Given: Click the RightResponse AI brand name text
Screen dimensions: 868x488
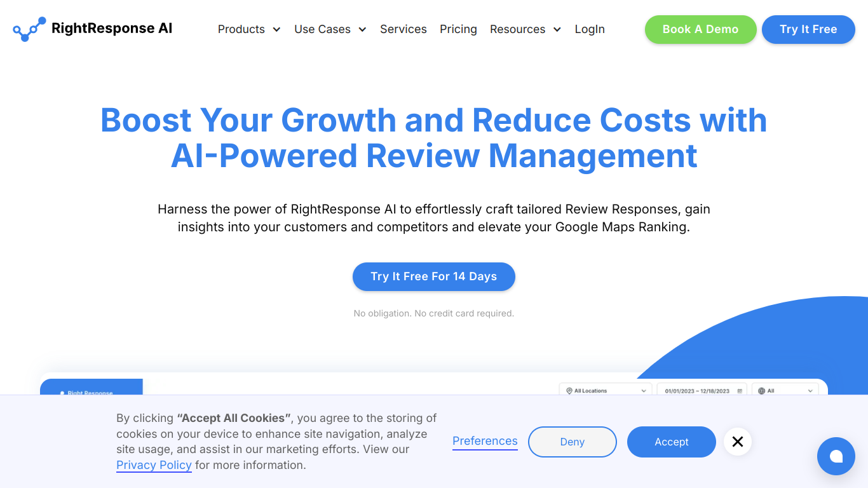Looking at the screenshot, I should point(112,28).
